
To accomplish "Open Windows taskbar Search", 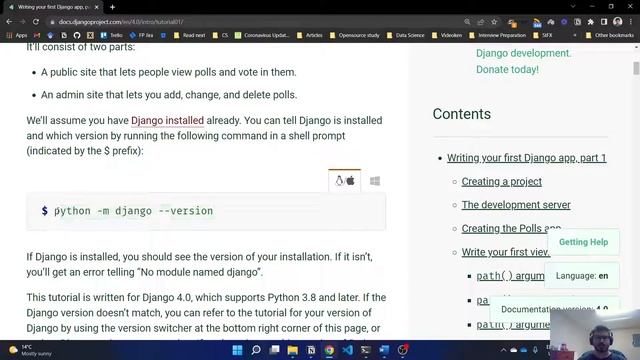I will (256, 350).
